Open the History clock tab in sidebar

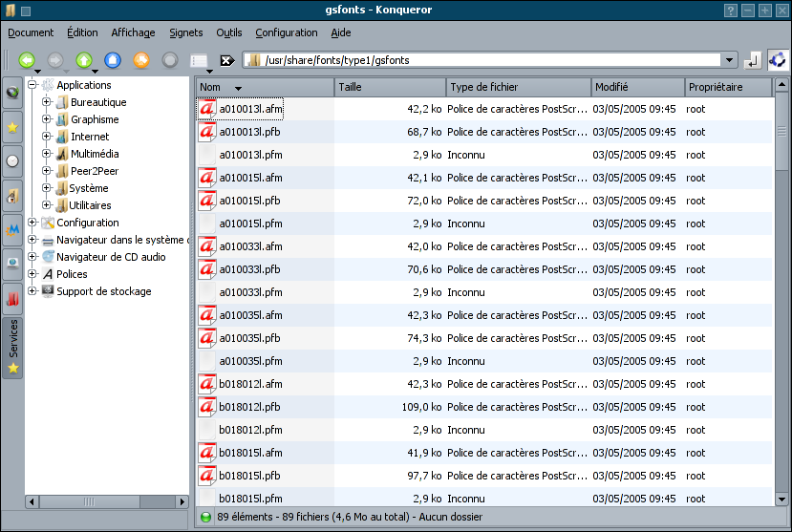pyautogui.click(x=12, y=161)
